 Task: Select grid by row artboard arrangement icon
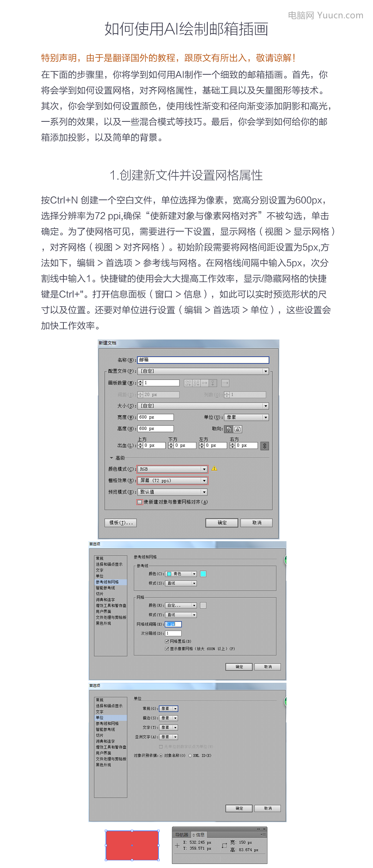(188, 383)
